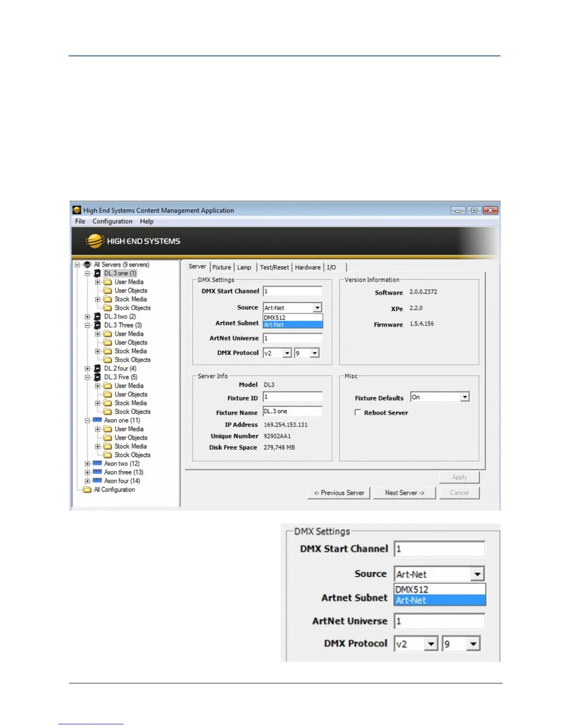Expand the DL.3 two server node

coord(87,317)
